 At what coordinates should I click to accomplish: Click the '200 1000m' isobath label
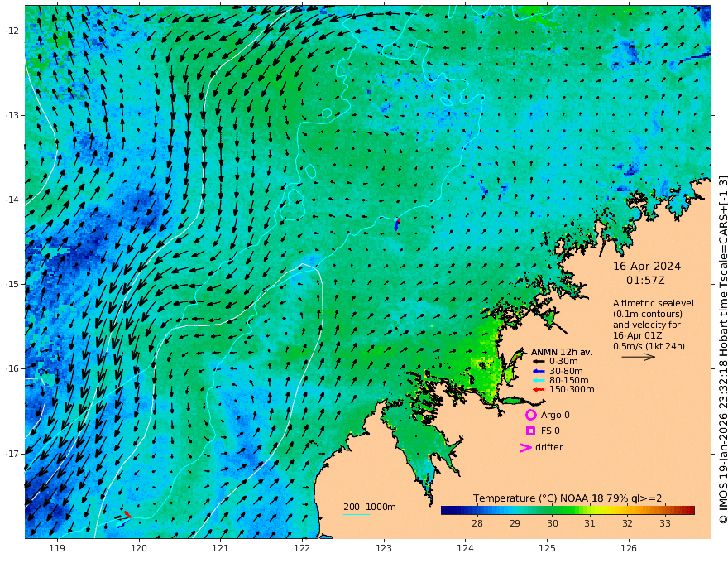(x=370, y=507)
